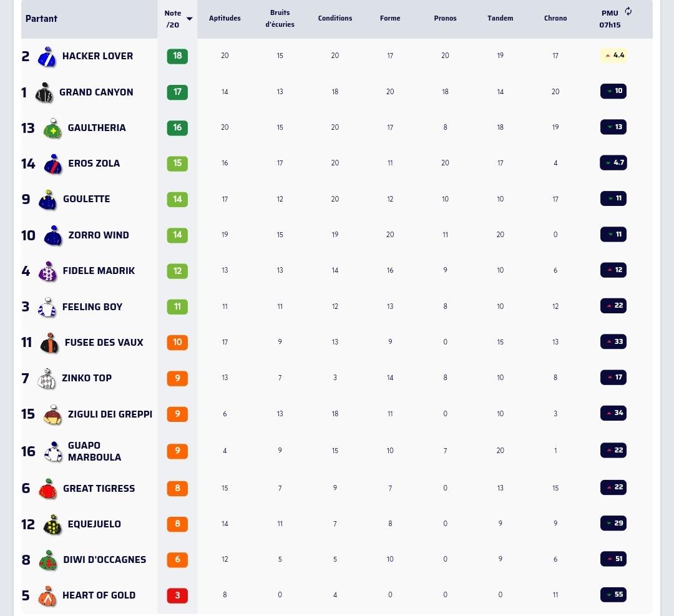The height and width of the screenshot is (616, 674).
Task: Click Hacker Lover's blue jockey silk icon
Action: click(x=47, y=56)
